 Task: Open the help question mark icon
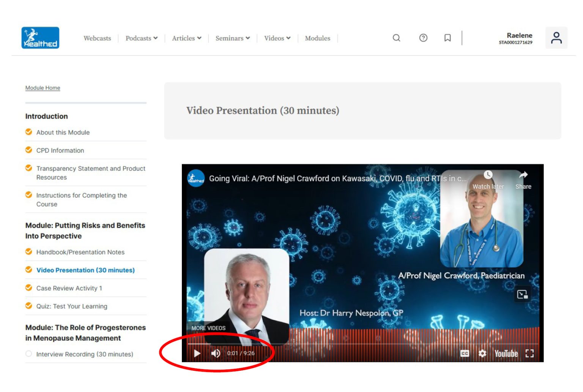pyautogui.click(x=423, y=38)
